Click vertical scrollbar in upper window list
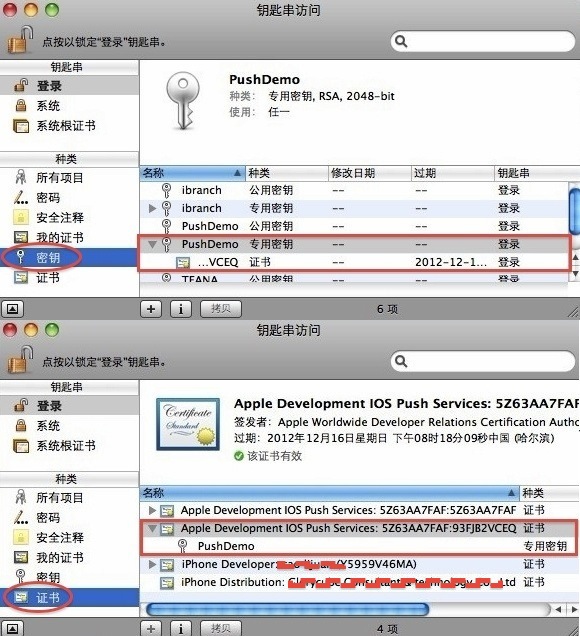The image size is (580, 636). click(x=575, y=211)
